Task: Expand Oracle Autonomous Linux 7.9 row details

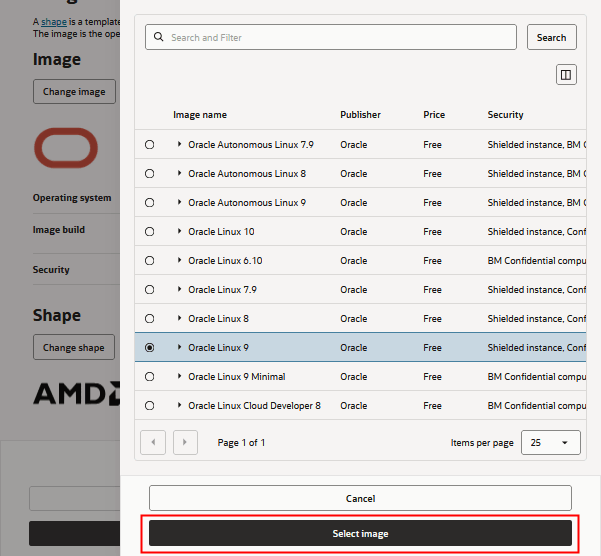Action: pos(179,144)
